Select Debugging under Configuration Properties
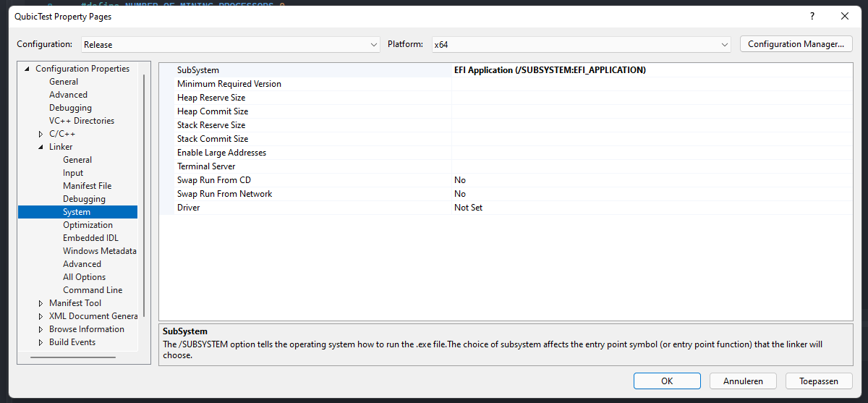This screenshot has width=868, height=403. point(70,108)
